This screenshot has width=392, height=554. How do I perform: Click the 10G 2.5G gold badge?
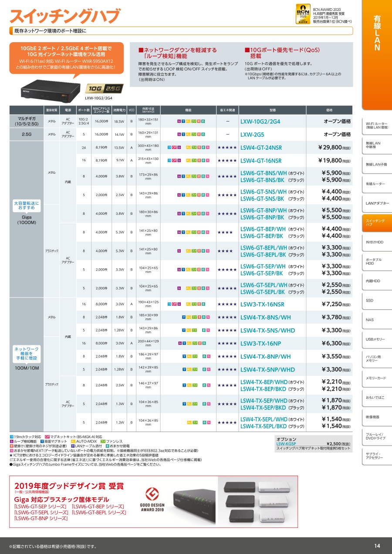(x=105, y=88)
